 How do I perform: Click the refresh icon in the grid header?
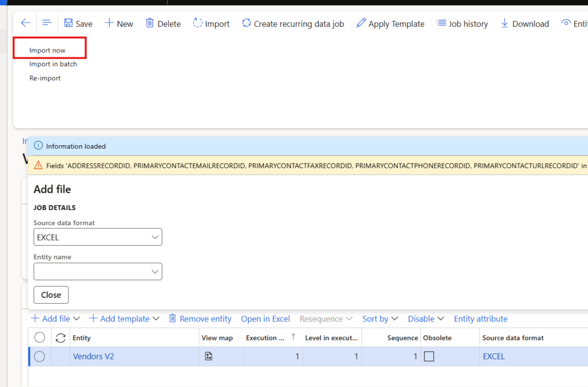(x=60, y=338)
